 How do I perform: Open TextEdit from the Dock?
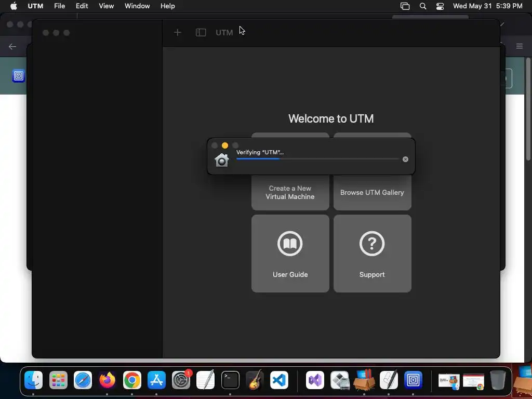pyautogui.click(x=206, y=380)
